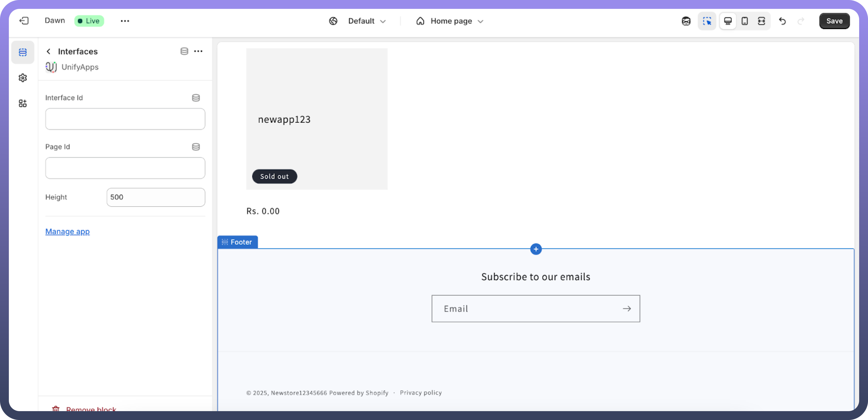Go back from Interfaces panel

[48, 51]
